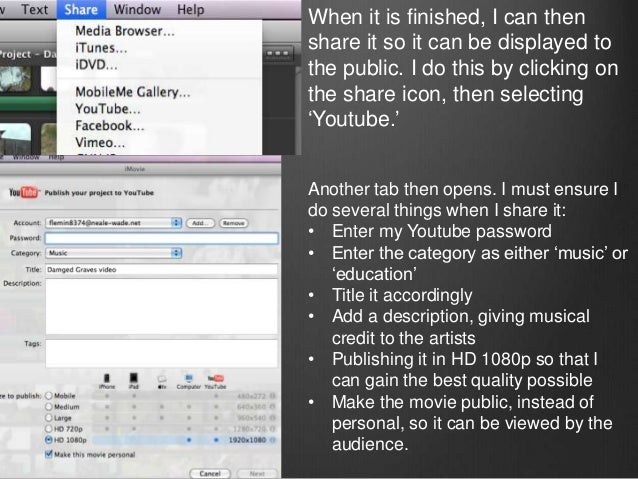Screen dimensions: 638x479
Task: Click the three-dot button right of Share menu
Action: (x=279, y=53)
